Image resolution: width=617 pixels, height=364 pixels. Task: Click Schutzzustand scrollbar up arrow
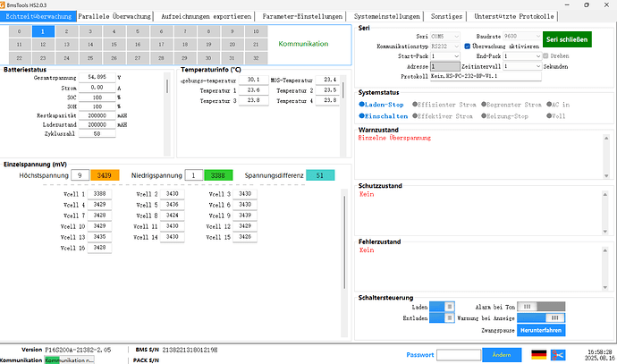point(606,194)
